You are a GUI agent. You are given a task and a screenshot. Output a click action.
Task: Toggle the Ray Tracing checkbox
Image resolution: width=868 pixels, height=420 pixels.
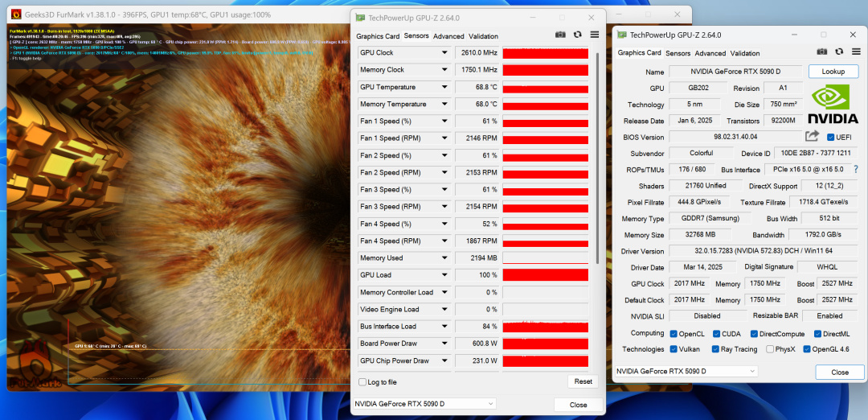[x=715, y=349]
